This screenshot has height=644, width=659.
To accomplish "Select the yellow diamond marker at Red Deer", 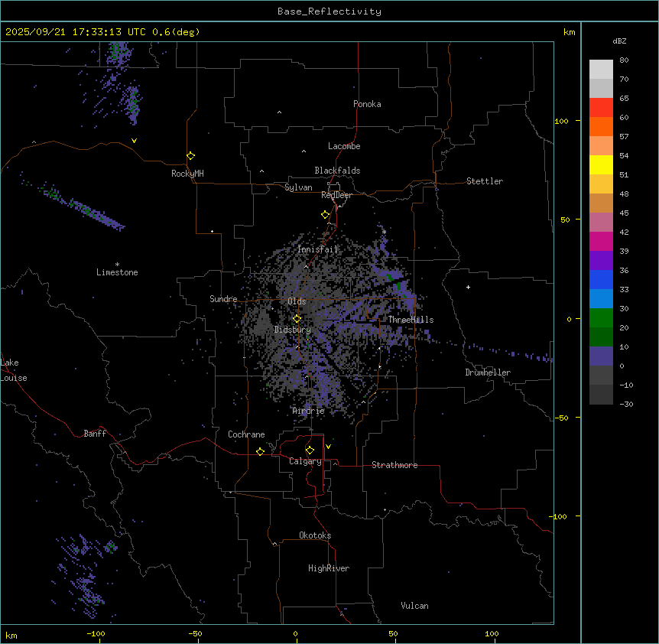I will tap(325, 215).
